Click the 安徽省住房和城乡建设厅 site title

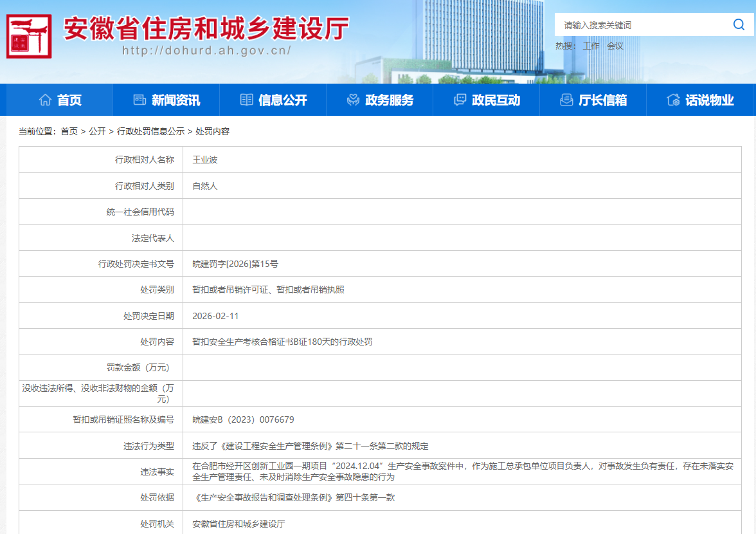tap(206, 28)
